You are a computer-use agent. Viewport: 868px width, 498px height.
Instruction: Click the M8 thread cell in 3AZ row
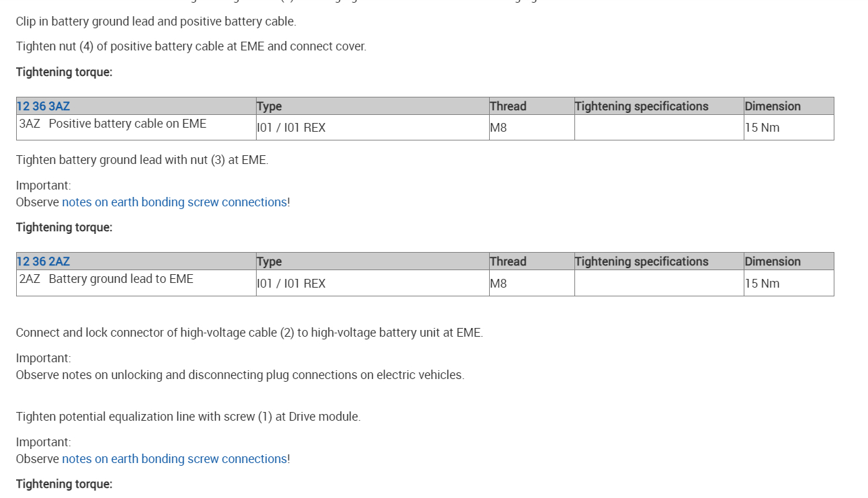498,128
